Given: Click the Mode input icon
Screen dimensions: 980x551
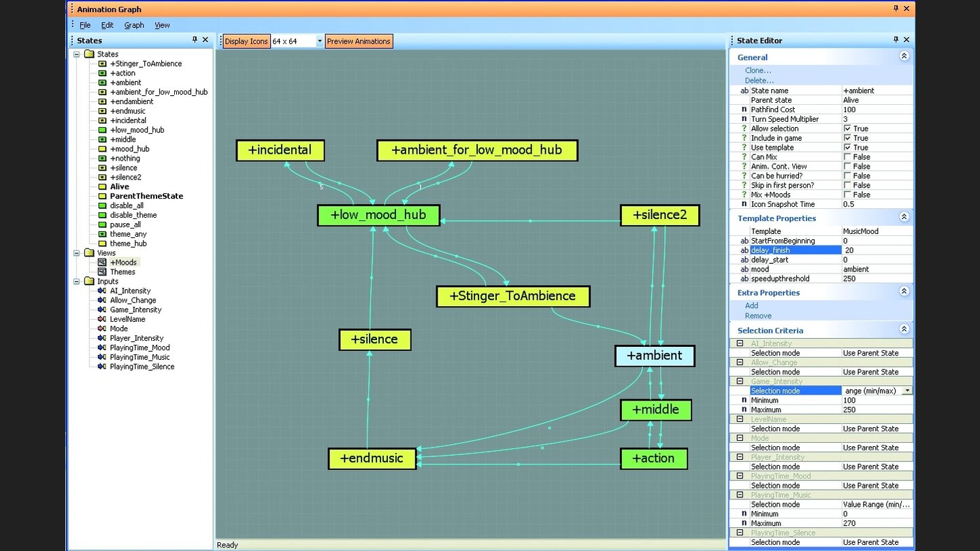Looking at the screenshot, I should (x=102, y=329).
